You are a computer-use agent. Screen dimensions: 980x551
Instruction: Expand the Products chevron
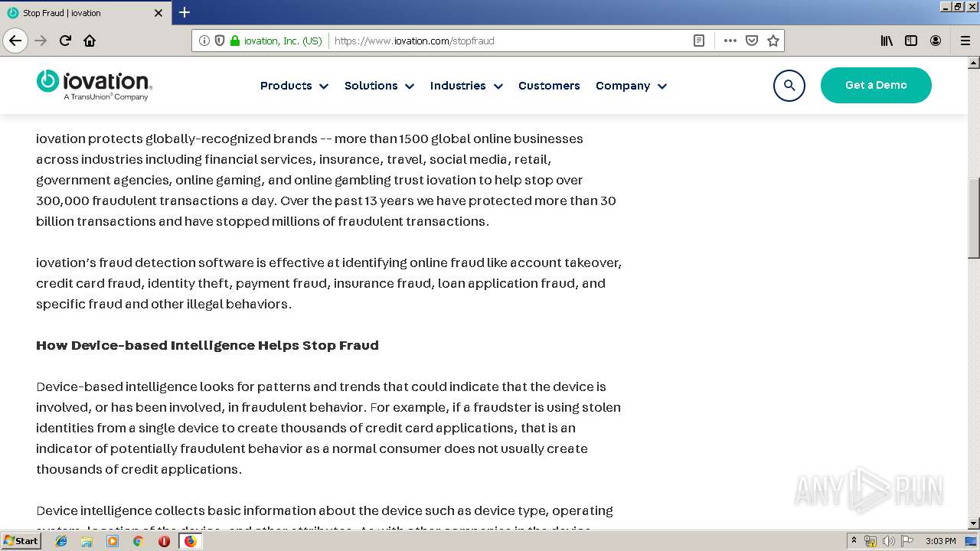(x=324, y=86)
